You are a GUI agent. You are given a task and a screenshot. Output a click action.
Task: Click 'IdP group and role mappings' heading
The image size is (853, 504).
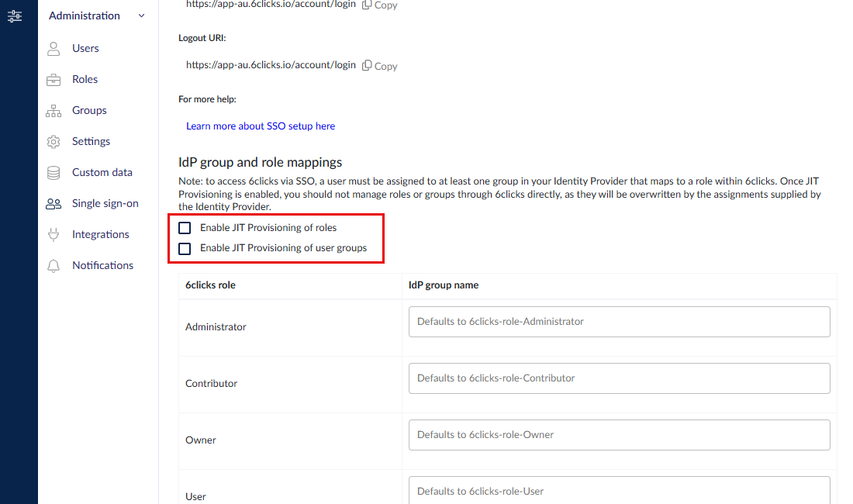point(260,163)
